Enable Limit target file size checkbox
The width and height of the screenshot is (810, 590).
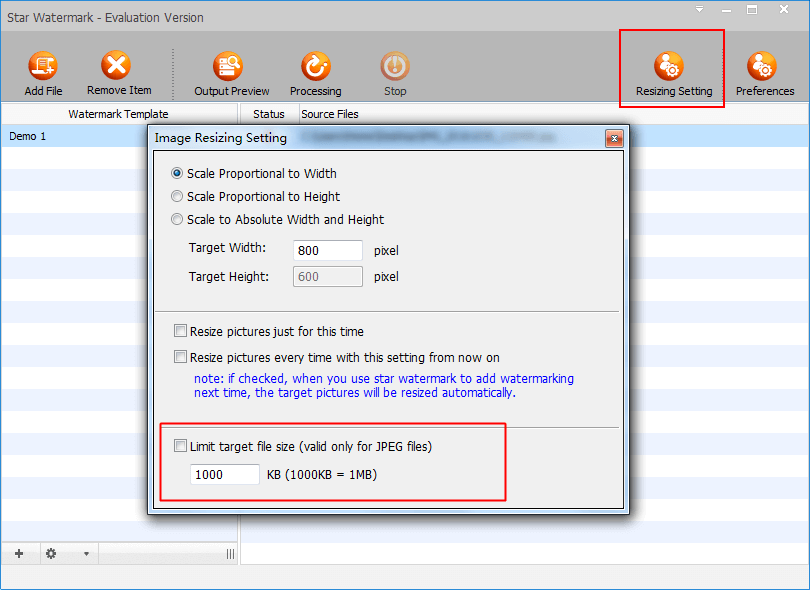coord(180,446)
